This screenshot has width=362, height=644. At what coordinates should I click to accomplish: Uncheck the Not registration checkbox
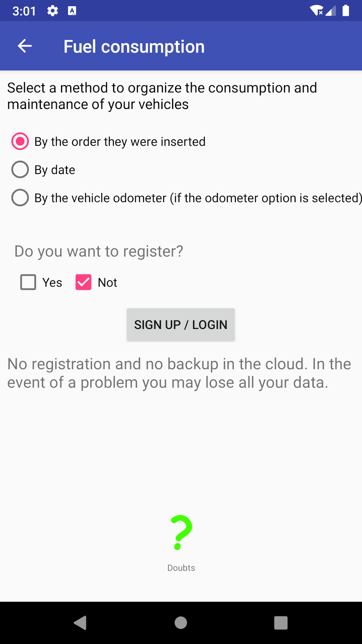coord(83,282)
